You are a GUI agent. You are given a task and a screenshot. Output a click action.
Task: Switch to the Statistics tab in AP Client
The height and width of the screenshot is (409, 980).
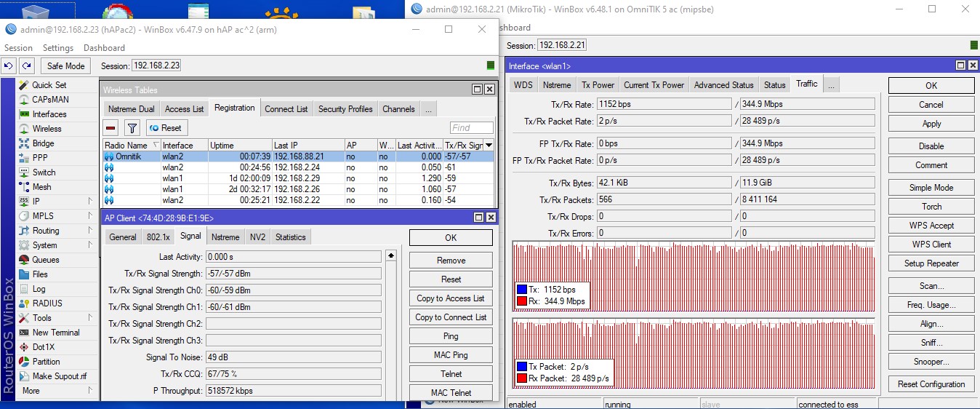290,237
